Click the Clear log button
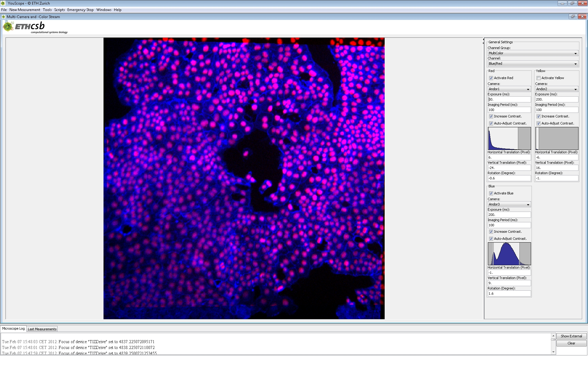 click(x=571, y=343)
